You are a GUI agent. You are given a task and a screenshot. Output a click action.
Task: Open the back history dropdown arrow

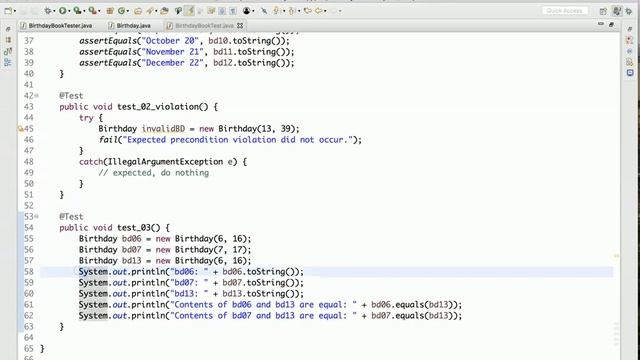(x=325, y=11)
